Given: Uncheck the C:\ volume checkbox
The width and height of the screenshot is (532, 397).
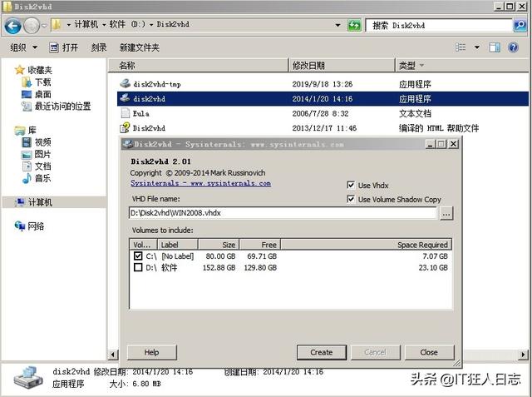Looking at the screenshot, I should [138, 256].
